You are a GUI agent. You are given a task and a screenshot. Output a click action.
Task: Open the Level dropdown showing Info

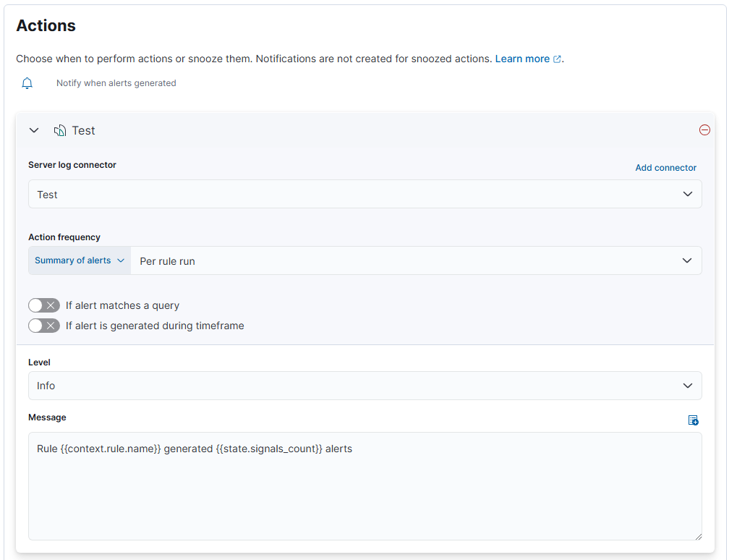[x=365, y=386]
